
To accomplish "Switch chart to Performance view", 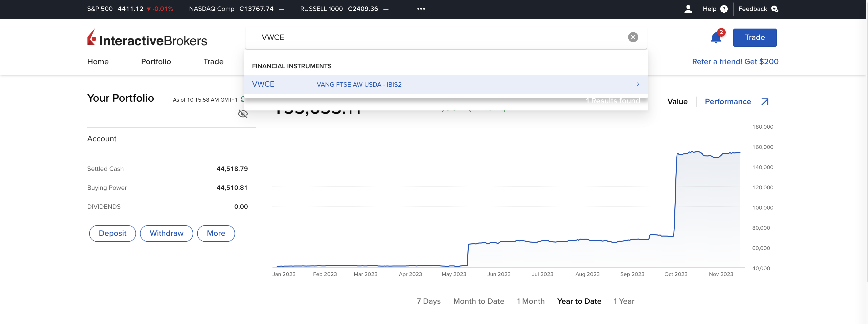I will pos(727,102).
